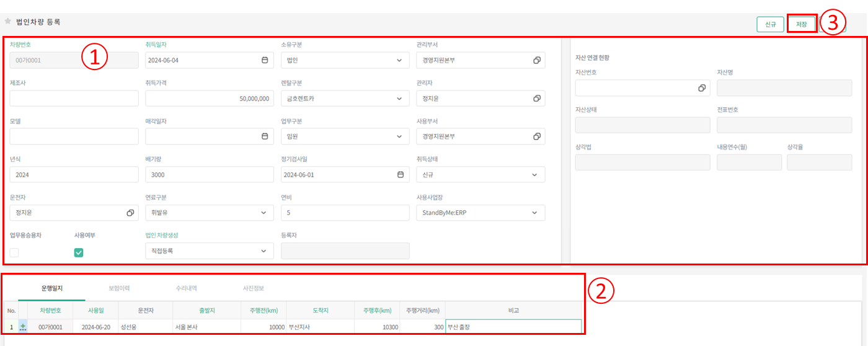The image size is (868, 346).
Task: Expand the 렌탈구분 dropdown showing 금호렌트카
Action: 399,99
